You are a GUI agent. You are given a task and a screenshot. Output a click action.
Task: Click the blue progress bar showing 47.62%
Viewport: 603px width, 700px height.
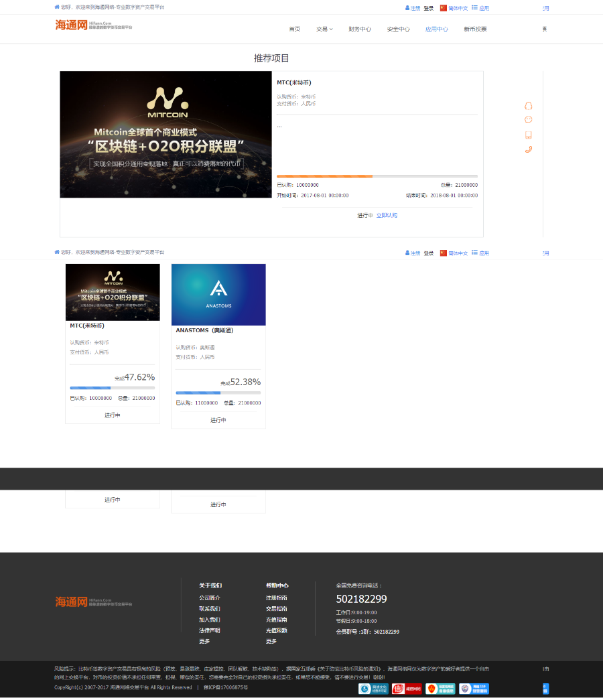click(x=112, y=388)
